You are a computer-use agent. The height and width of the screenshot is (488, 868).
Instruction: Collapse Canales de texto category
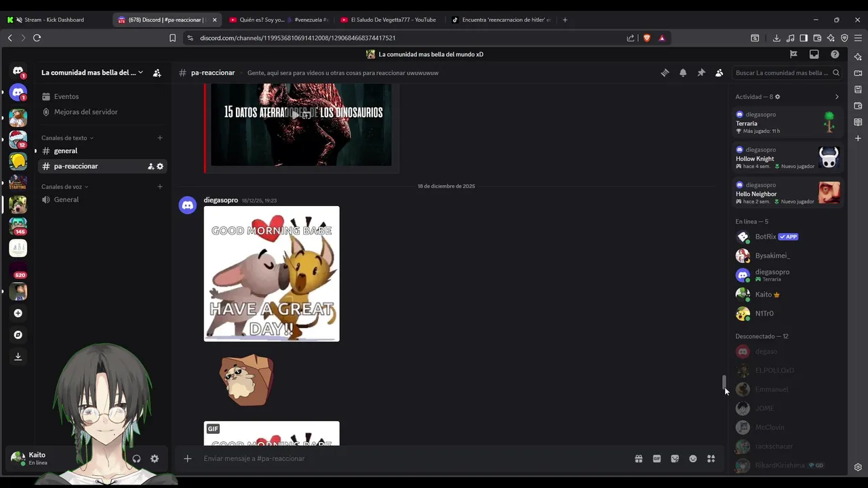coord(68,138)
